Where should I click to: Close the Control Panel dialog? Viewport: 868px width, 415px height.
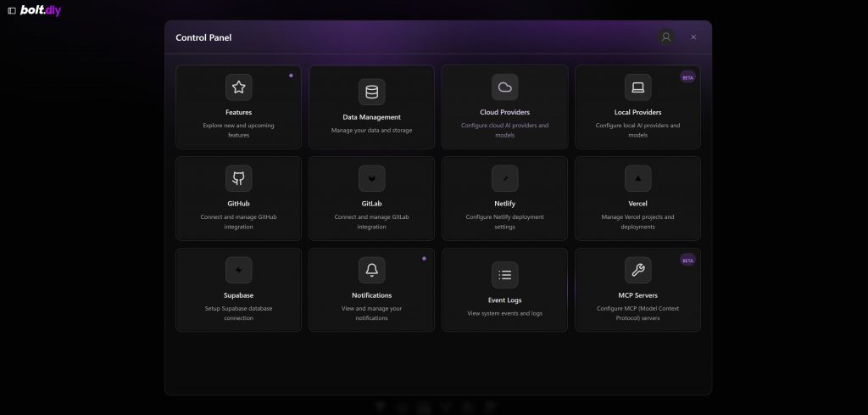(x=693, y=37)
